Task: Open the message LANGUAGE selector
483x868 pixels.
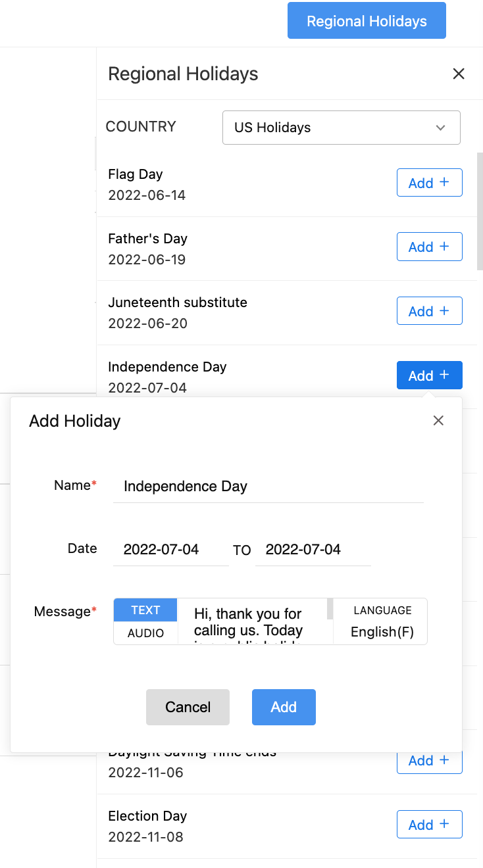Action: 382,622
